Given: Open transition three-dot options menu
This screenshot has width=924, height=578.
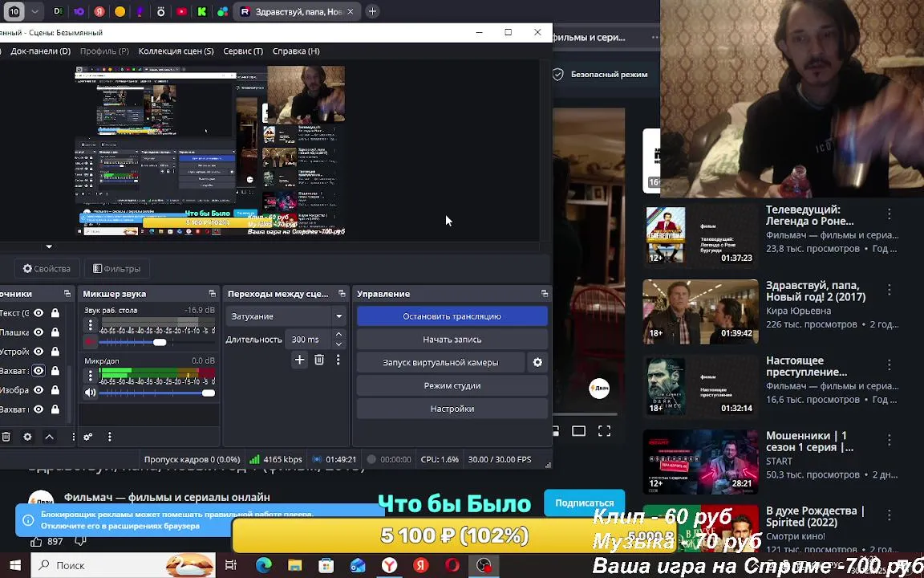Looking at the screenshot, I should click(x=338, y=360).
